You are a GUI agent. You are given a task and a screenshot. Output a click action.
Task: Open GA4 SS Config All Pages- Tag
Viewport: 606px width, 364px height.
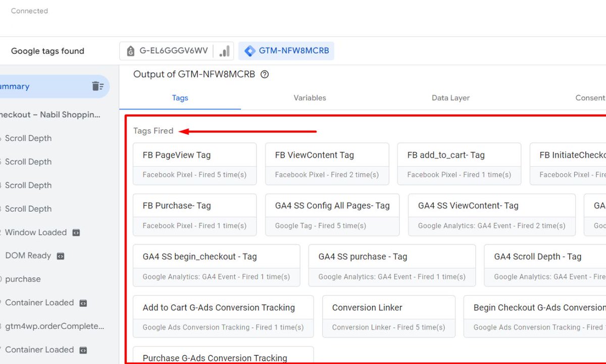(332, 215)
